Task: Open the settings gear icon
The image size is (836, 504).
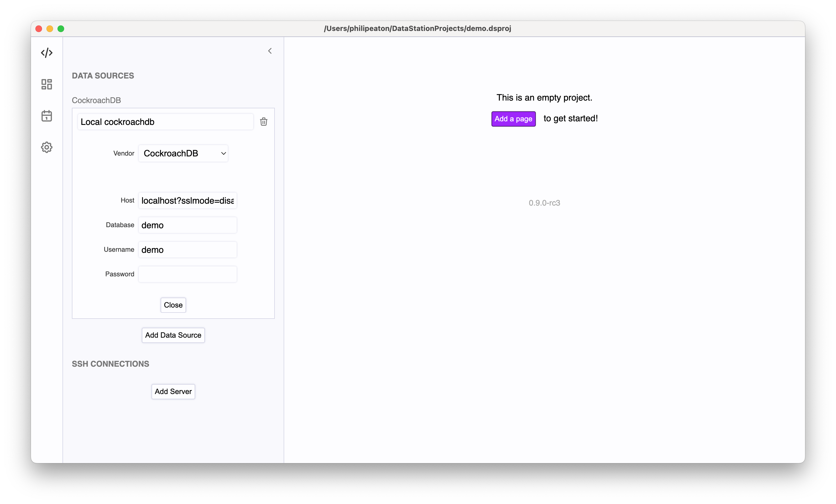Action: pos(46,147)
